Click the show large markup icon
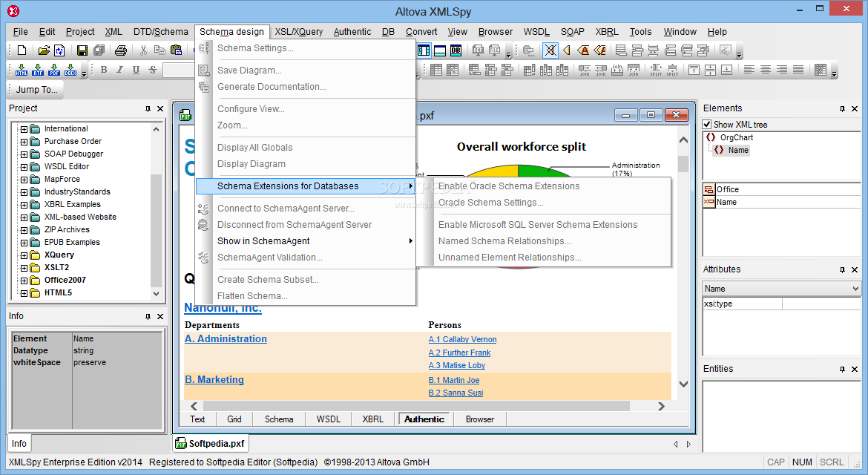 [583, 50]
